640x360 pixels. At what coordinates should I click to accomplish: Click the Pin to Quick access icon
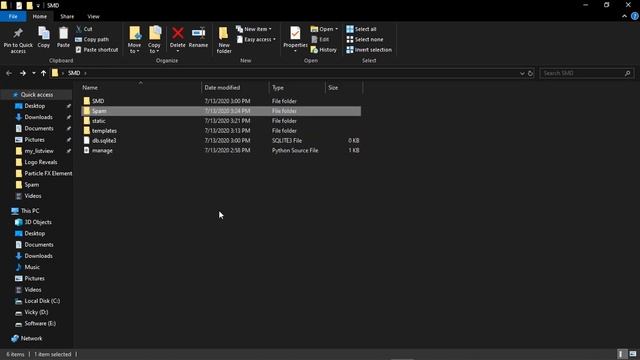pyautogui.click(x=18, y=33)
